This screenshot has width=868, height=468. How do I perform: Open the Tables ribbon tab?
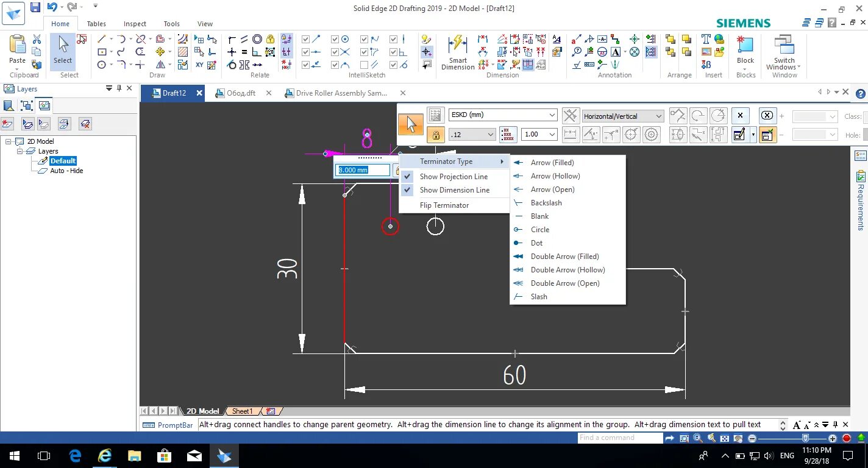(x=96, y=24)
